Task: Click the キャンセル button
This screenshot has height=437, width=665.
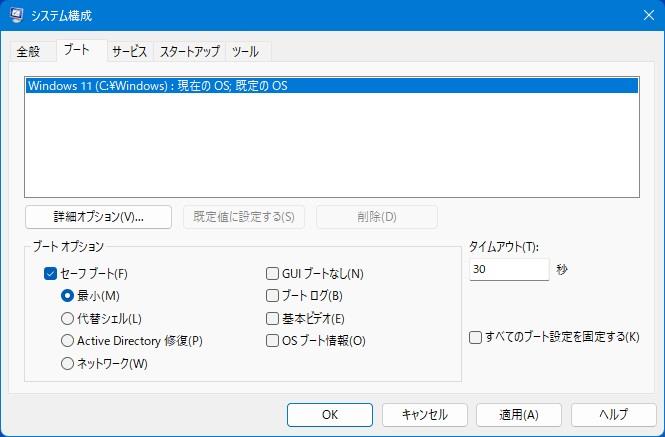Action: point(425,415)
